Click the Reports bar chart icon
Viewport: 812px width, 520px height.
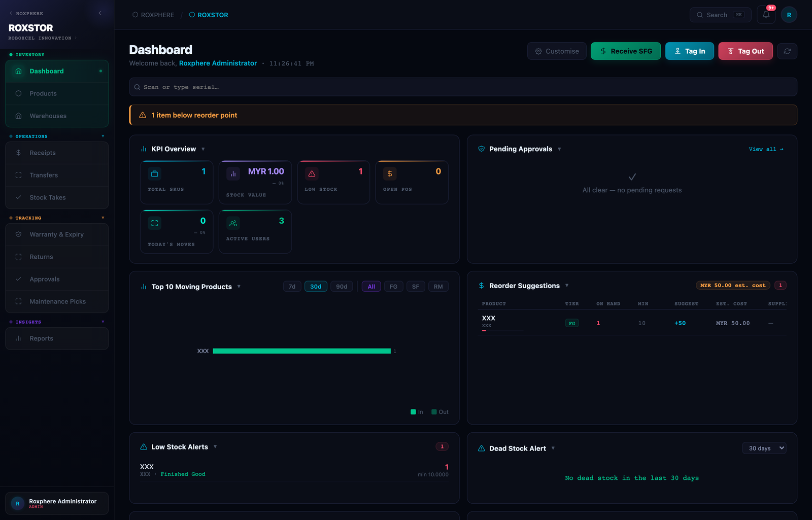[18, 338]
